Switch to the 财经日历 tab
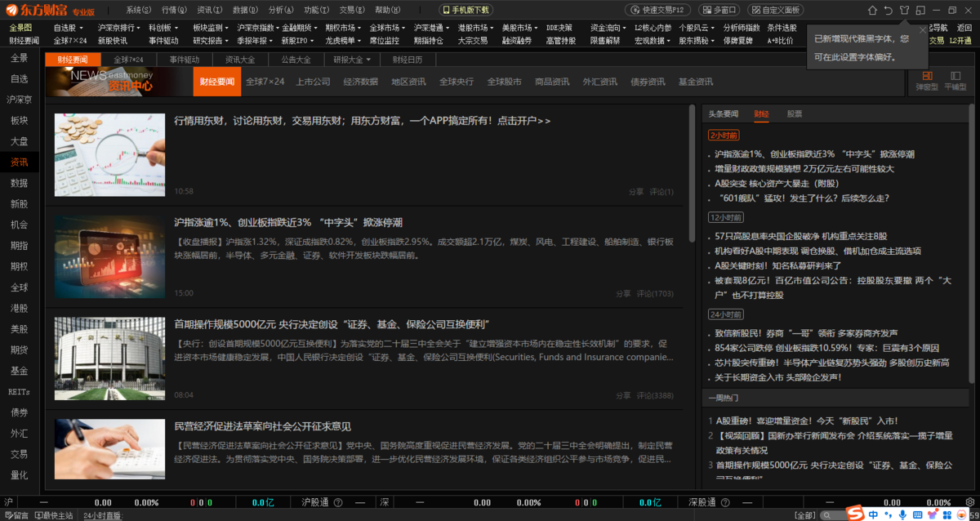The image size is (980, 521). pyautogui.click(x=408, y=60)
